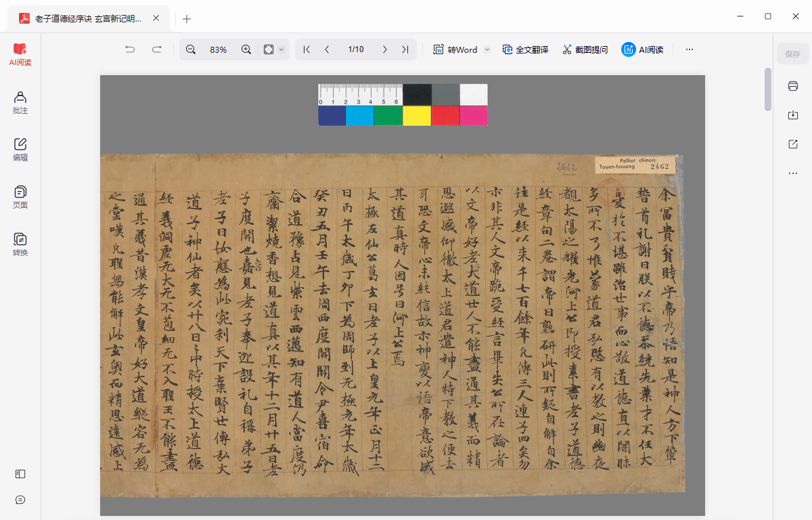Open the 页面 pages tool
Screen dimensions: 812x520
pos(20,197)
